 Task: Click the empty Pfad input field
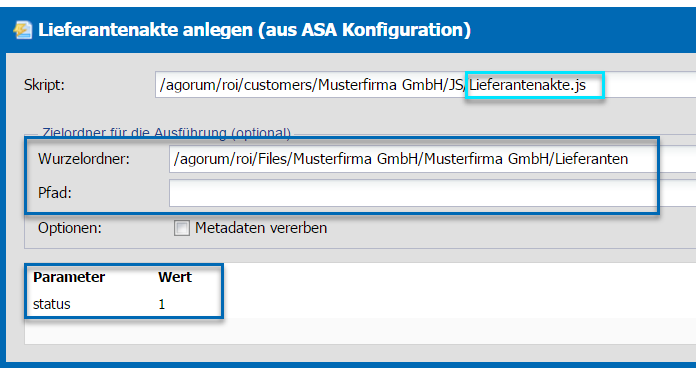click(432, 193)
